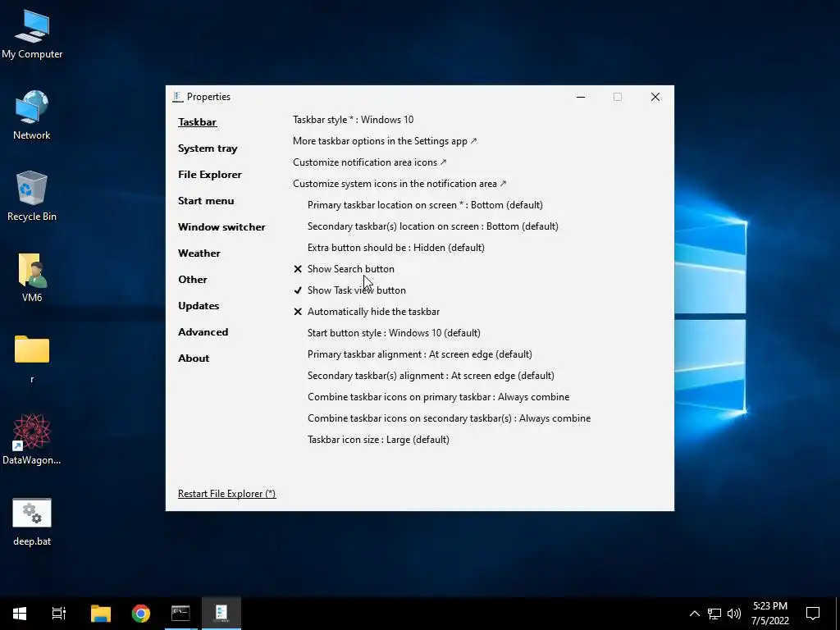
Task: Open the network status tray icon
Action: click(714, 614)
